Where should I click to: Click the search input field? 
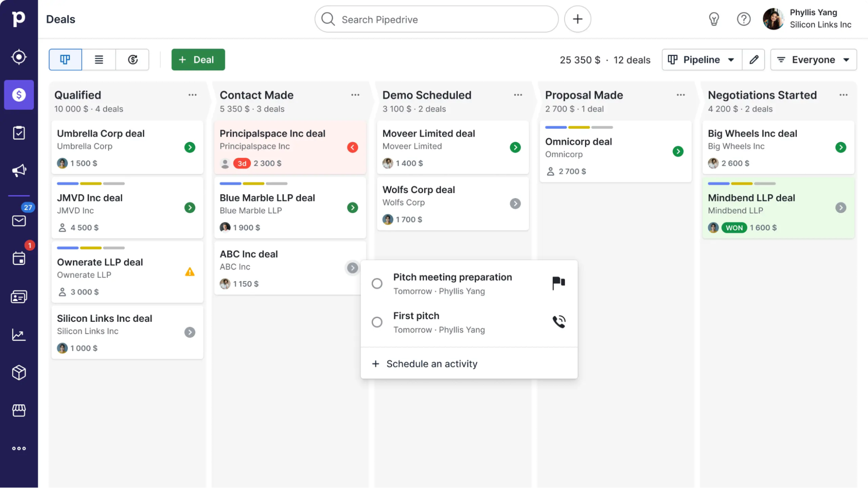coord(436,19)
